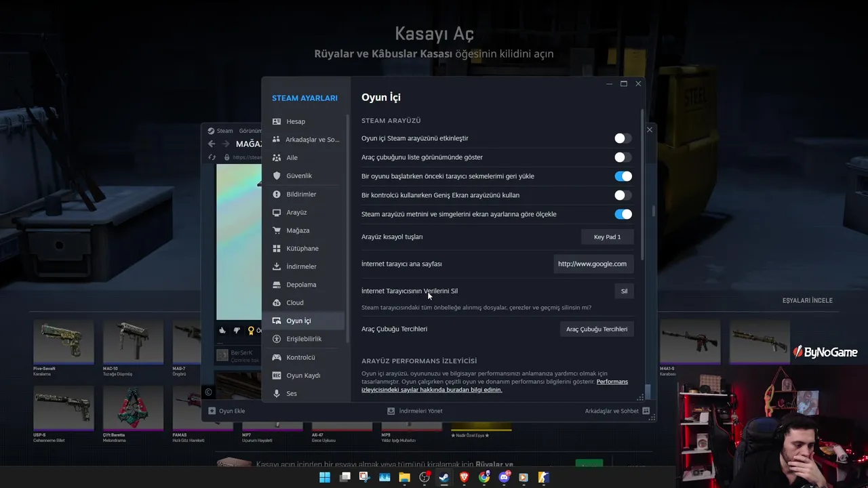Screen dimensions: 868x488
Task: Select Oyun İçi settings category
Action: [x=303, y=321]
